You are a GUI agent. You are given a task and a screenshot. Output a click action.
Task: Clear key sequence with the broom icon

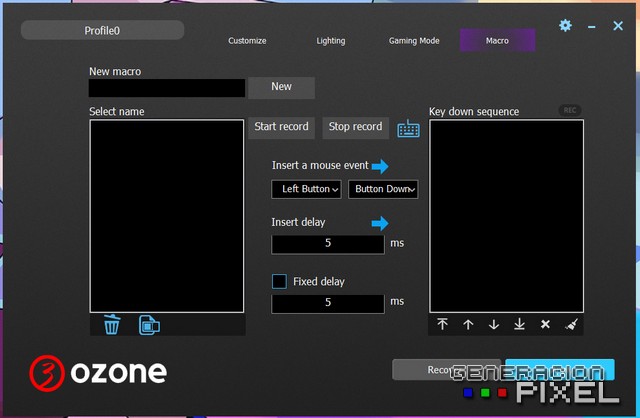point(571,324)
